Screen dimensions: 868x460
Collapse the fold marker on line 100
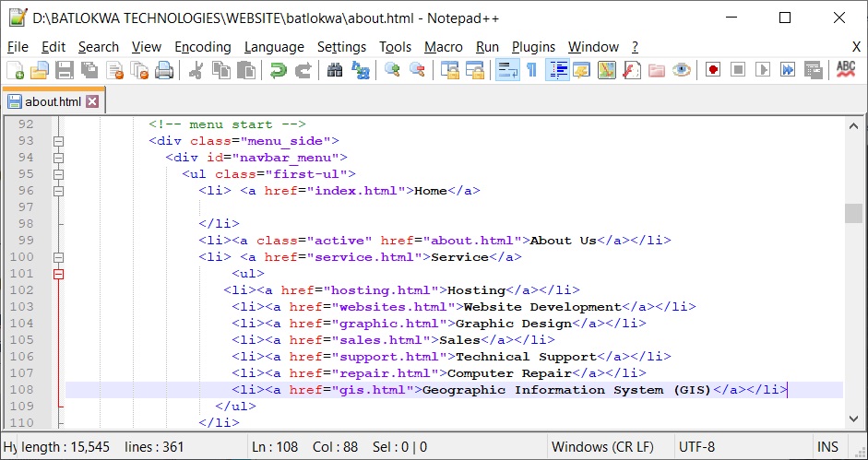(x=59, y=257)
